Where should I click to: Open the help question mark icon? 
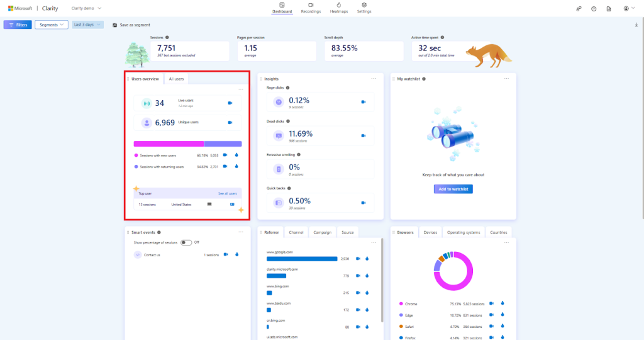594,9
